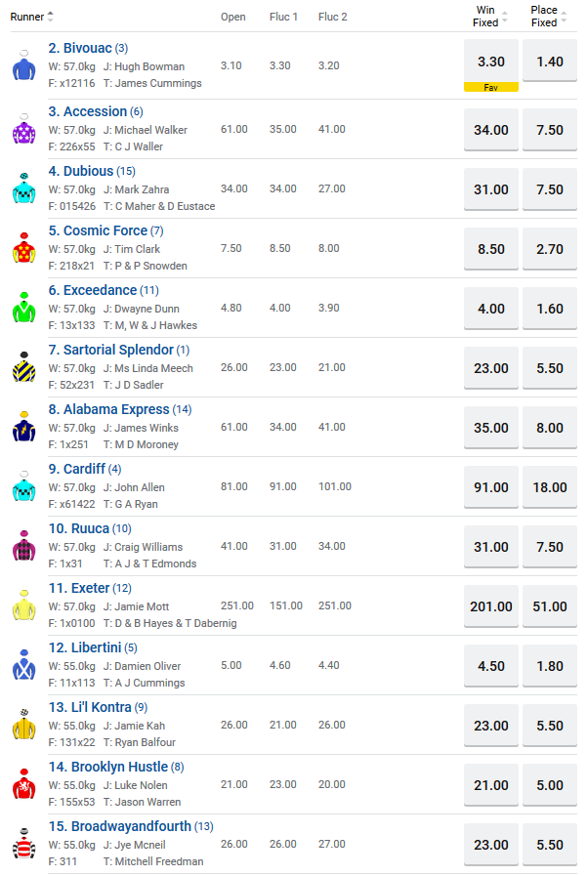This screenshot has height=876, width=588.
Task: Sort runners using the Runner sort arrows
Action: pyautogui.click(x=51, y=17)
